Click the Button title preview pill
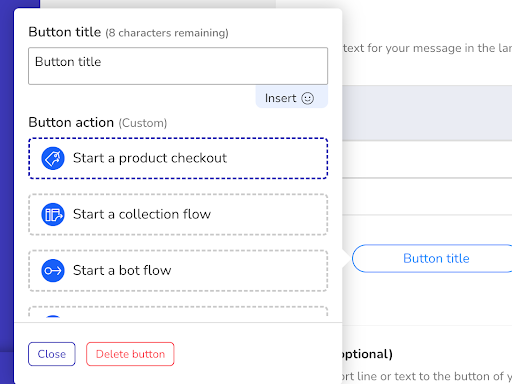 [x=432, y=258]
